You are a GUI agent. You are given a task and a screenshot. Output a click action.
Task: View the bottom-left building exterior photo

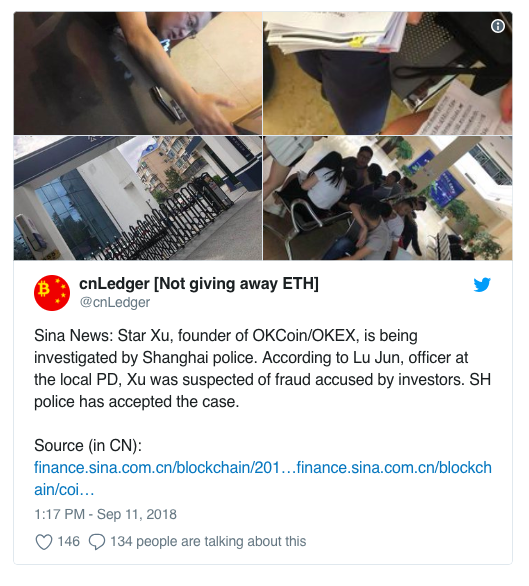click(x=138, y=198)
